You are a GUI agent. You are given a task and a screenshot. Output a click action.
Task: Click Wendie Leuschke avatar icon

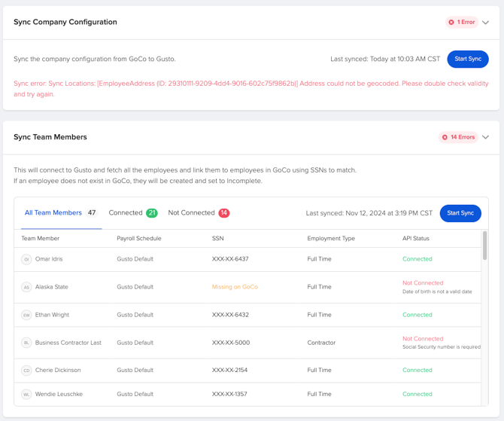[x=26, y=394]
